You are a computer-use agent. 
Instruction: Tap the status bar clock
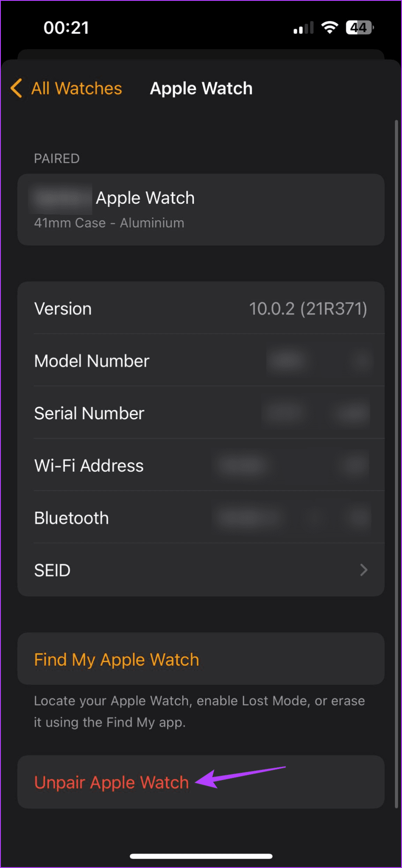coord(66,28)
